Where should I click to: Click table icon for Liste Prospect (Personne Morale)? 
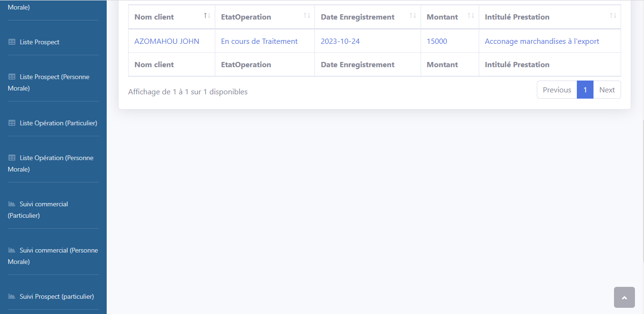point(12,77)
